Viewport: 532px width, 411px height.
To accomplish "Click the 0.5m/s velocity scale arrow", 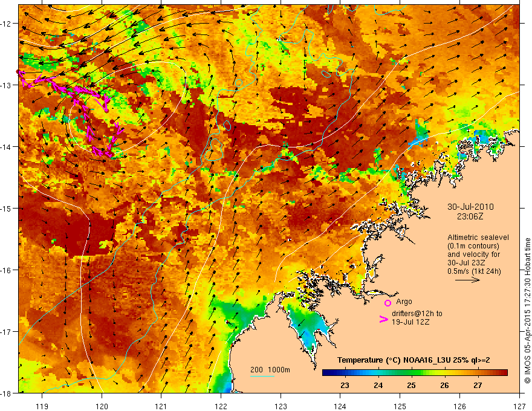I will [x=467, y=280].
